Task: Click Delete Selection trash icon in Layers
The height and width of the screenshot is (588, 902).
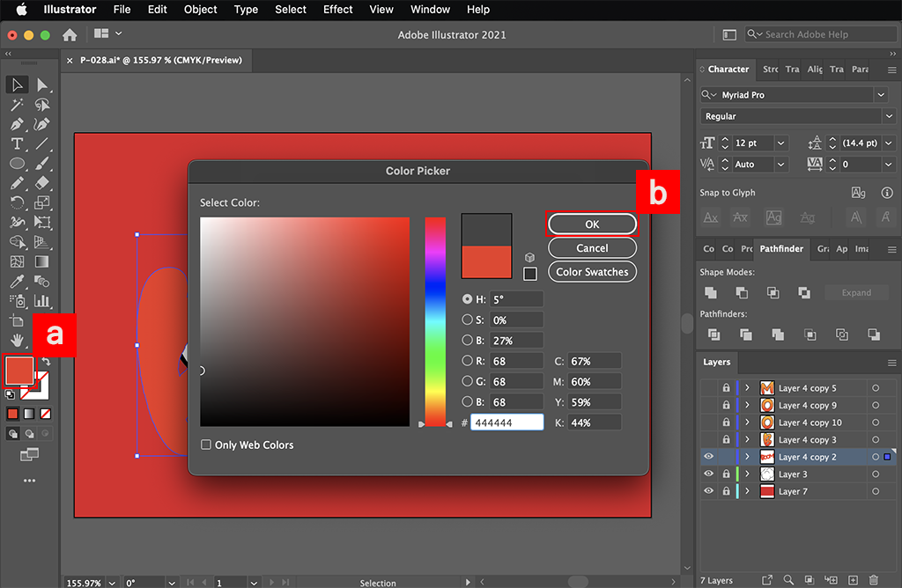Action: pos(874,580)
